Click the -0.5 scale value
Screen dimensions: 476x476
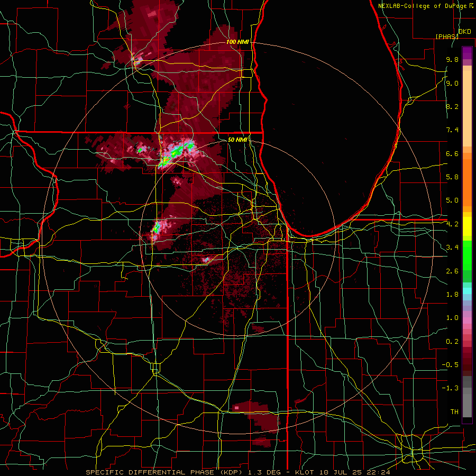coord(450,365)
